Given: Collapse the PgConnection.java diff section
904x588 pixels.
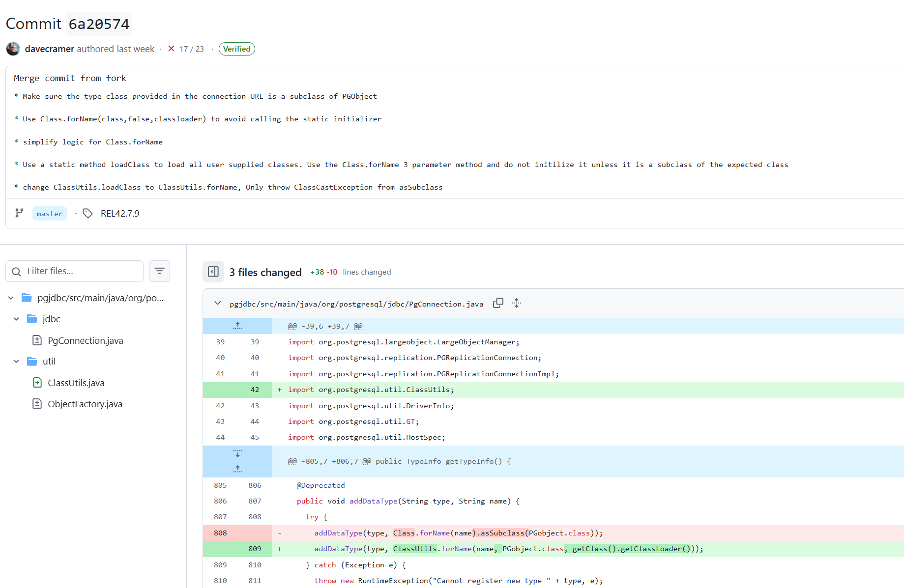Looking at the screenshot, I should pos(217,303).
